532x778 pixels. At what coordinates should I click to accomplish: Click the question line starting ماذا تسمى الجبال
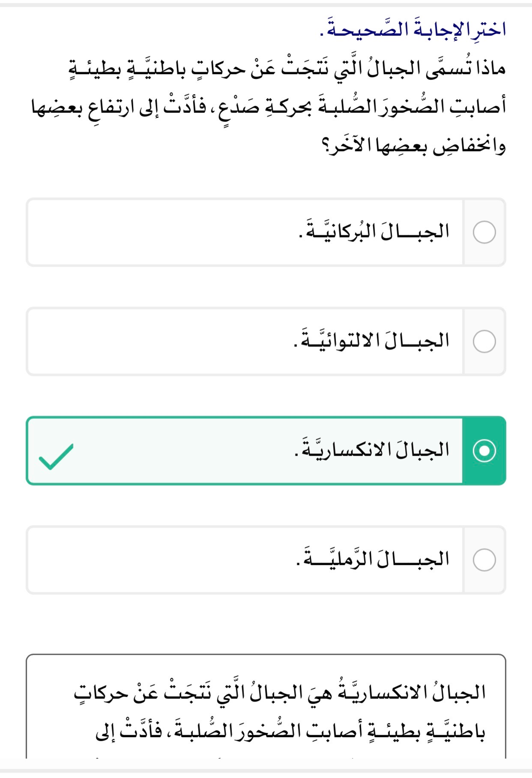(287, 68)
